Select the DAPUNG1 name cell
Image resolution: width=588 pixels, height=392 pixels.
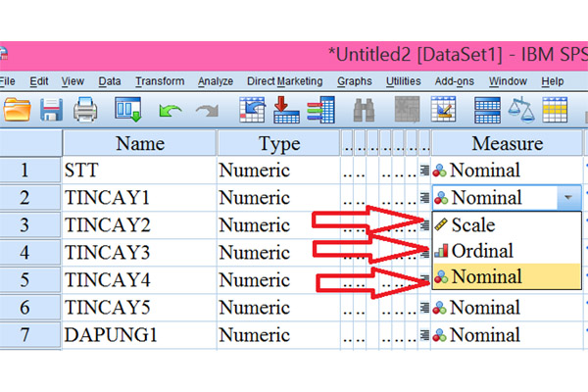click(139, 334)
